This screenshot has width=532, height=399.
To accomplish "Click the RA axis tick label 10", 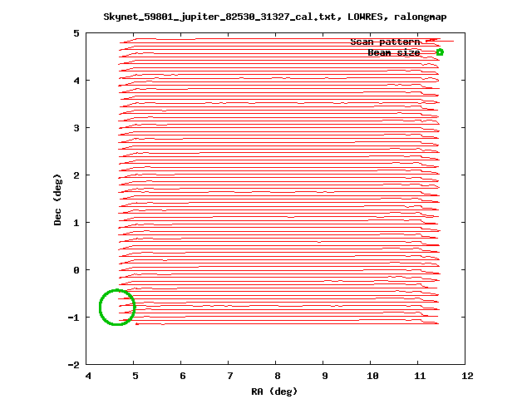I will click(x=372, y=376).
